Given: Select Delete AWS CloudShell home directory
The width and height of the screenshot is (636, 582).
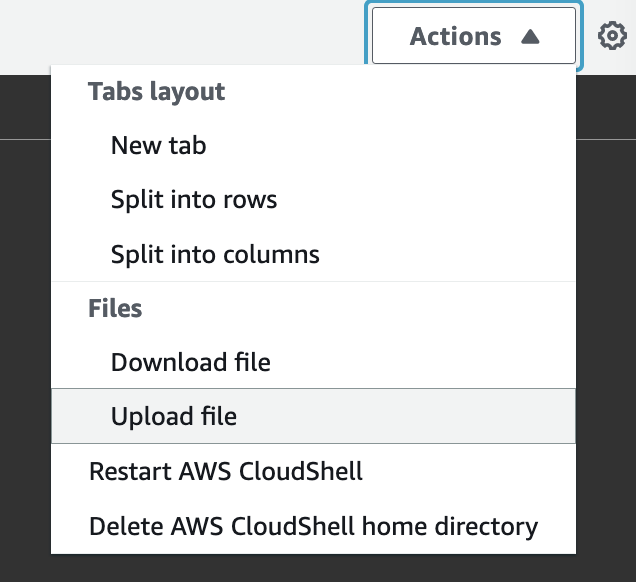Looking at the screenshot, I should 313,526.
